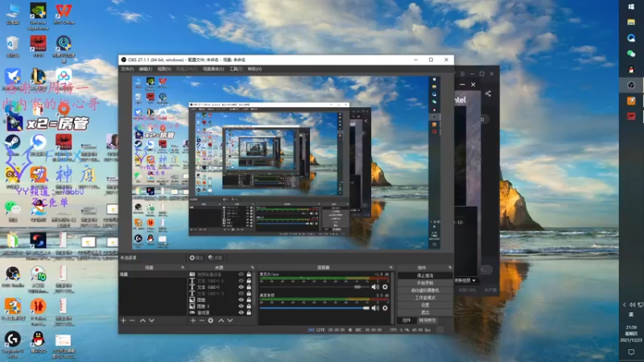Screen dimensions: 644x362
Task: Open notification center on taskbar
Action: 631,352
